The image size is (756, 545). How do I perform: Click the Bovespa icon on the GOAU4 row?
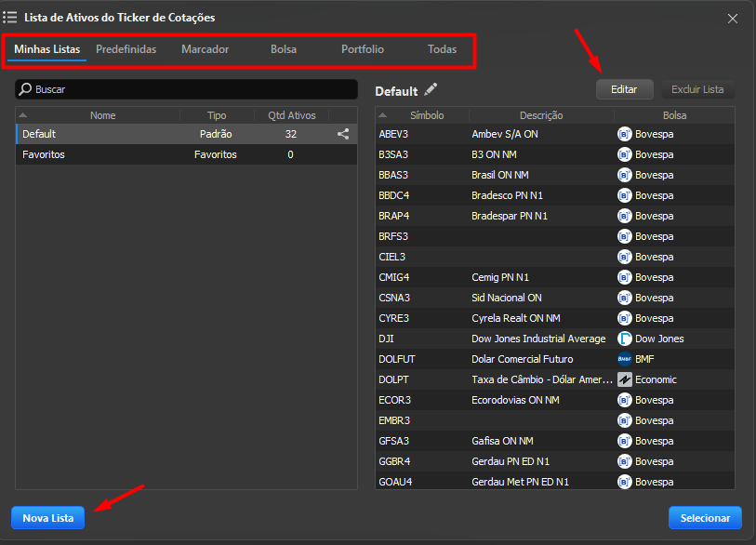(x=624, y=482)
